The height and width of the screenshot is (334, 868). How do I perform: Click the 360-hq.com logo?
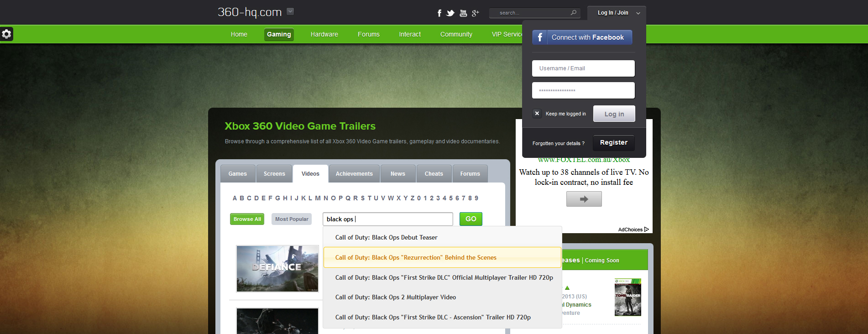pyautogui.click(x=250, y=12)
